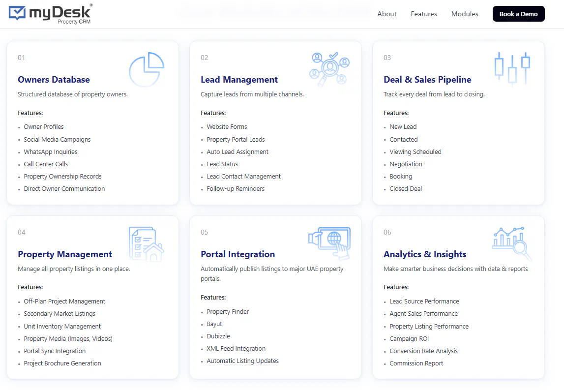Image resolution: width=564 pixels, height=392 pixels.
Task: Click 'Unit Inventory Management' list item
Action: point(62,327)
